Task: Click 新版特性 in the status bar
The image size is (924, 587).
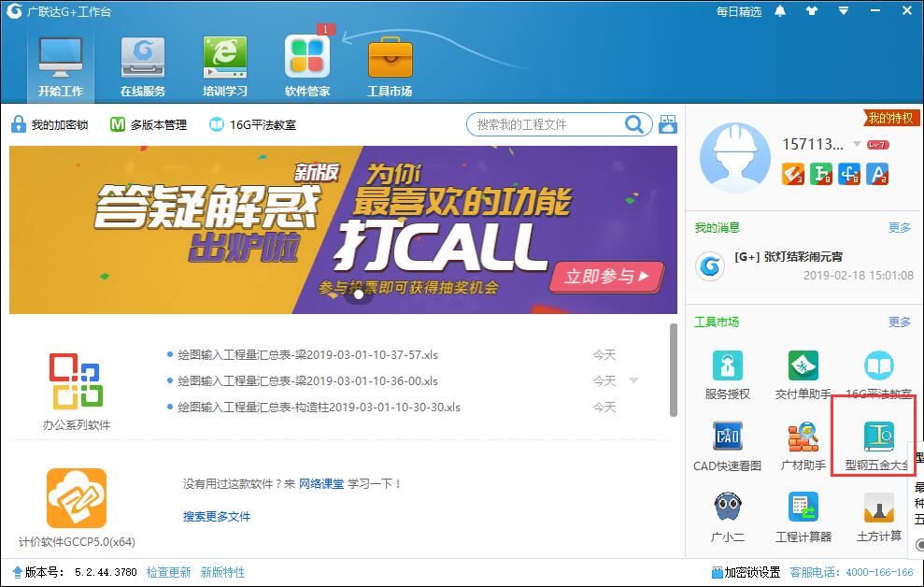Action: (x=222, y=572)
